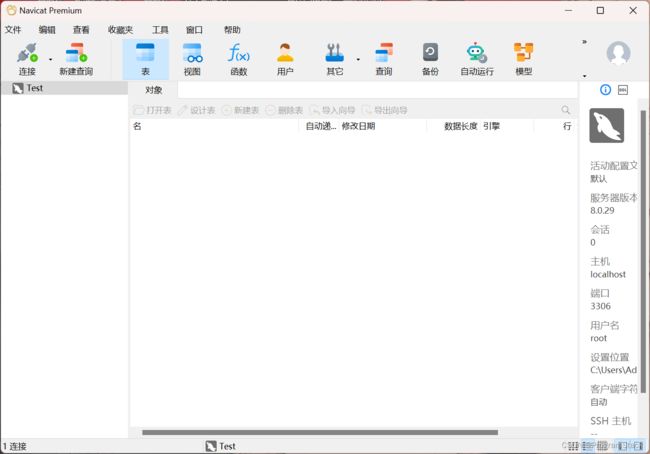Click the 导入向导 button

click(333, 110)
